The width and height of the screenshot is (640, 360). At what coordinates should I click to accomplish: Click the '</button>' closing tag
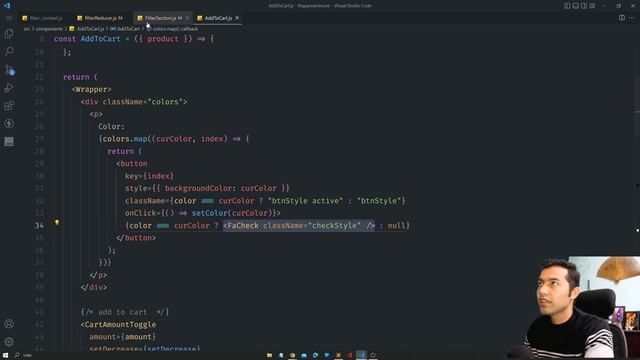(x=136, y=238)
